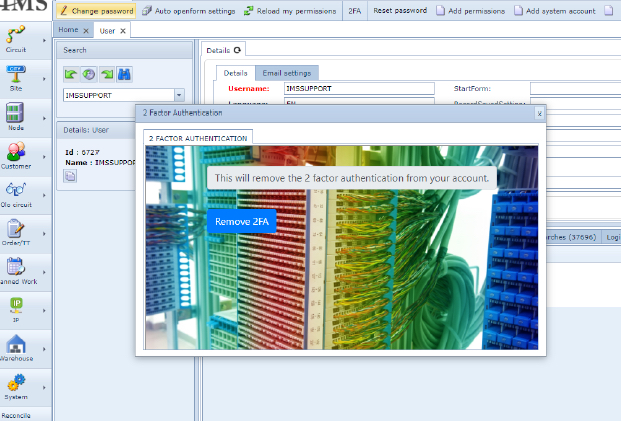This screenshot has height=421, width=621.
Task: Open the Planned Work calendar icon
Action: point(15,267)
